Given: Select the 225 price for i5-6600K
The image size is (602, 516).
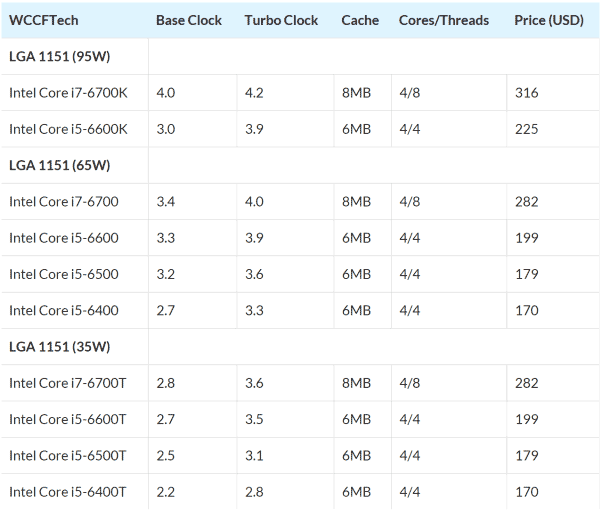Looking at the screenshot, I should [x=526, y=129].
